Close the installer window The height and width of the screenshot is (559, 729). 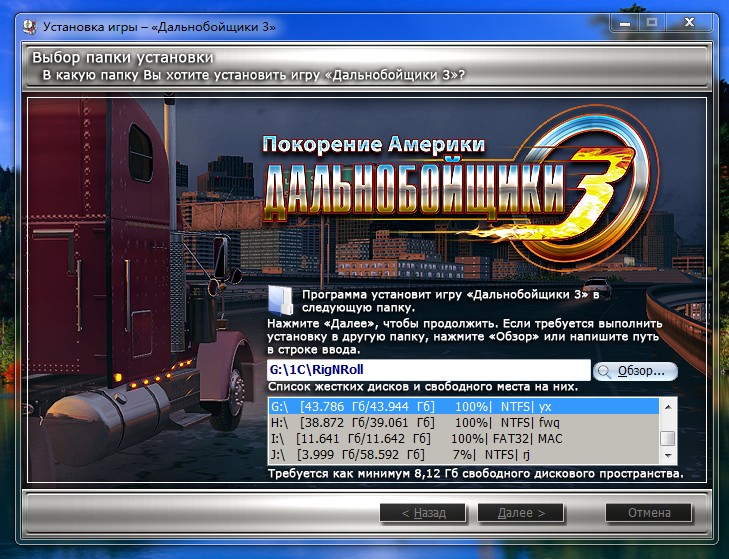(x=689, y=23)
